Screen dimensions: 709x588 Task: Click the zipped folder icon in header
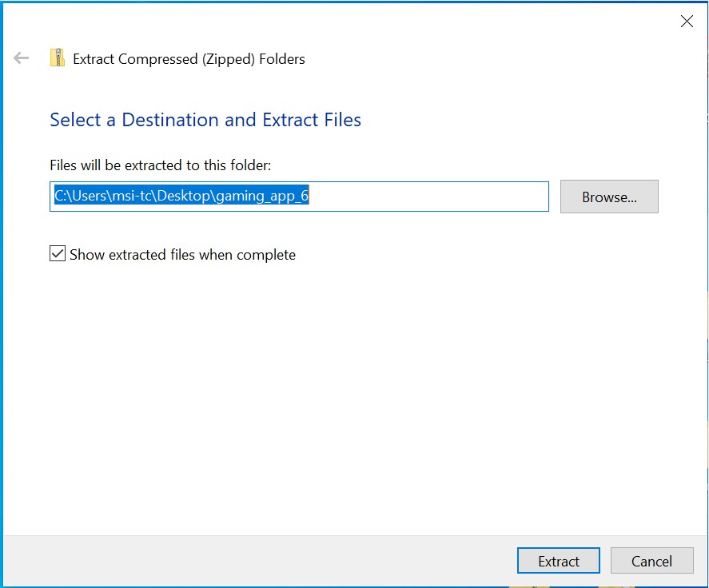coord(58,58)
